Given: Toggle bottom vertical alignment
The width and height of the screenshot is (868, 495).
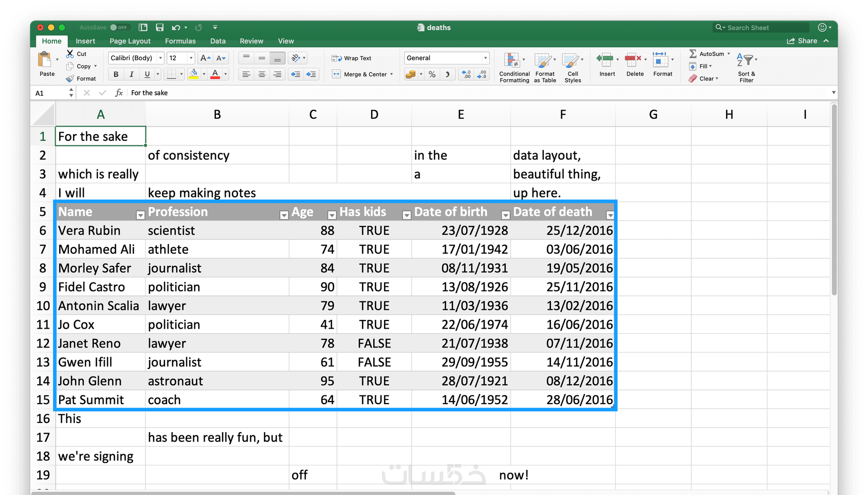Looking at the screenshot, I should [277, 58].
